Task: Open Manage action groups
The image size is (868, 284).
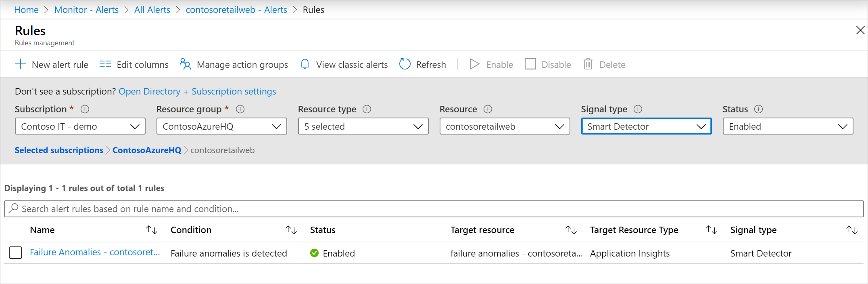Action: 234,65
